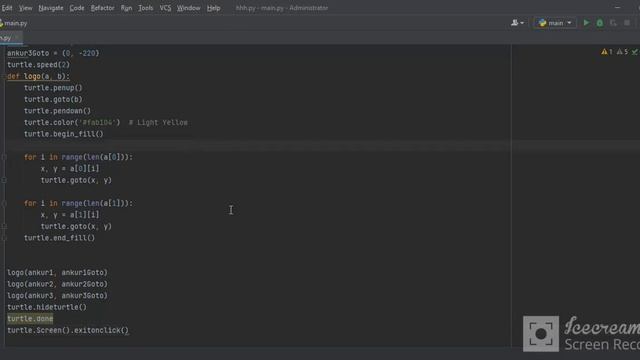The image size is (640, 360).
Task: Open the Navigate menu
Action: 51,8
